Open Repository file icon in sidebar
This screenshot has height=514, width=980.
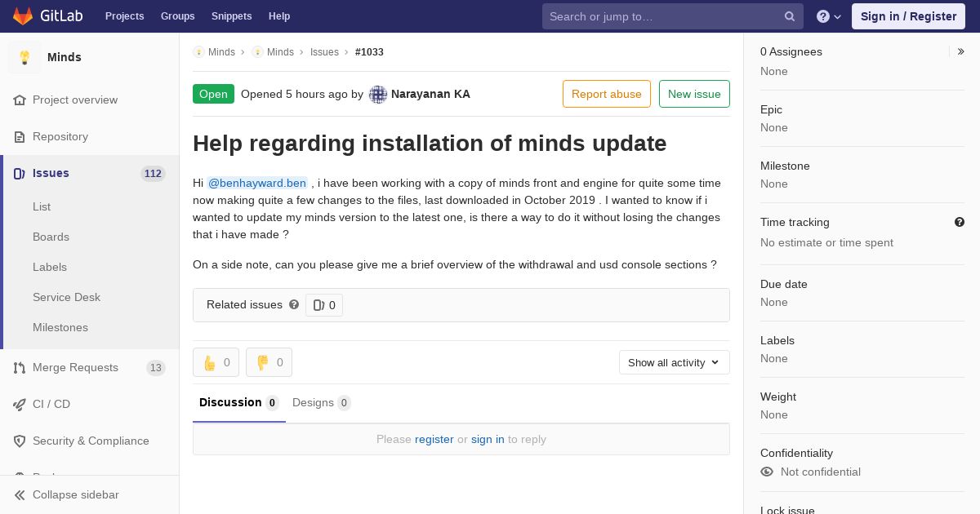point(20,136)
